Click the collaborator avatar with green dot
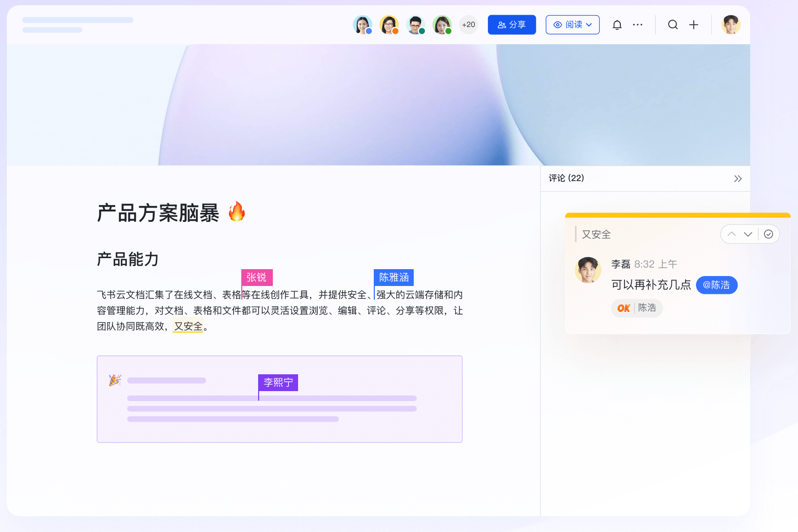 pos(442,25)
